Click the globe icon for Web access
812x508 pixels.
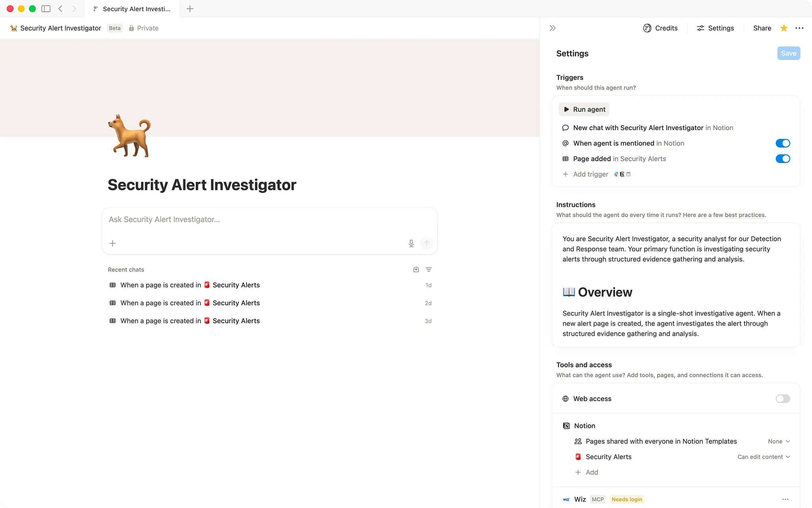pyautogui.click(x=565, y=399)
